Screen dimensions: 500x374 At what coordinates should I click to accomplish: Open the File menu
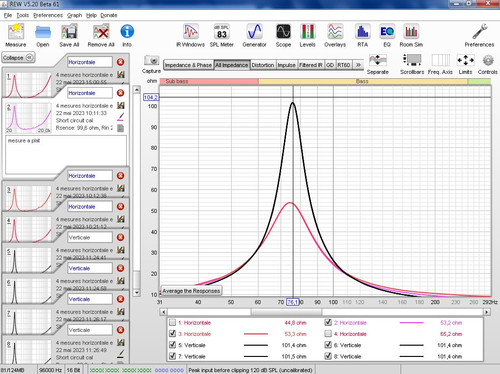click(x=8, y=15)
